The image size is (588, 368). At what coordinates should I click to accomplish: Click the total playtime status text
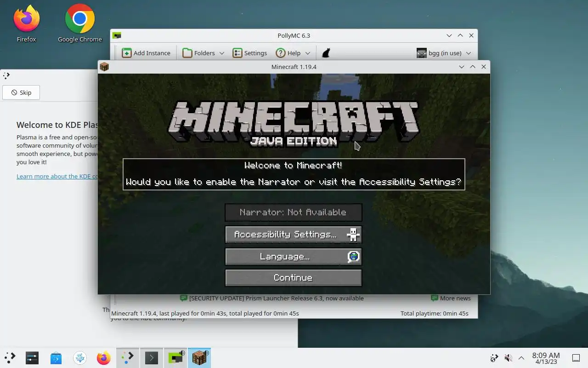[435, 313]
